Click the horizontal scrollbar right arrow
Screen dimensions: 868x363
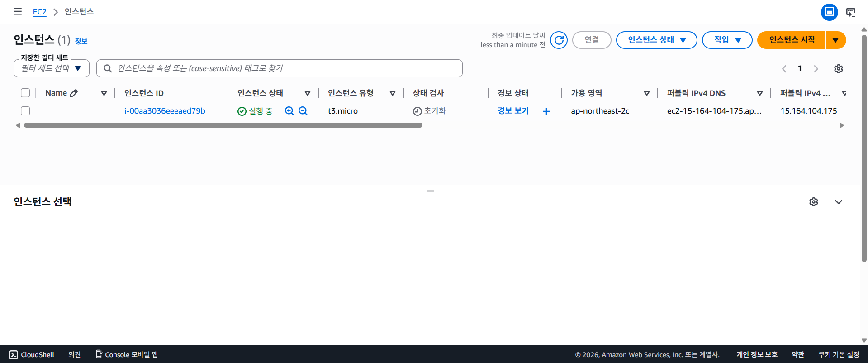[x=841, y=125]
